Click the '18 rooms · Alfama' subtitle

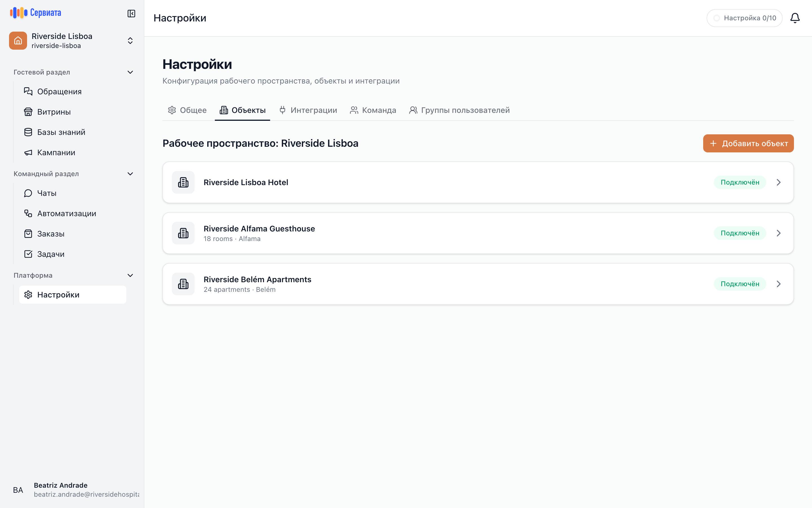tap(232, 239)
